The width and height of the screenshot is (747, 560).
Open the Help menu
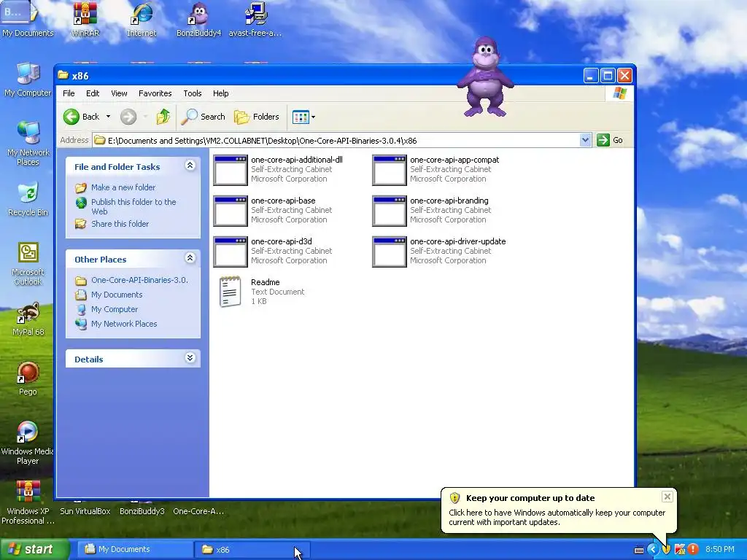220,93
